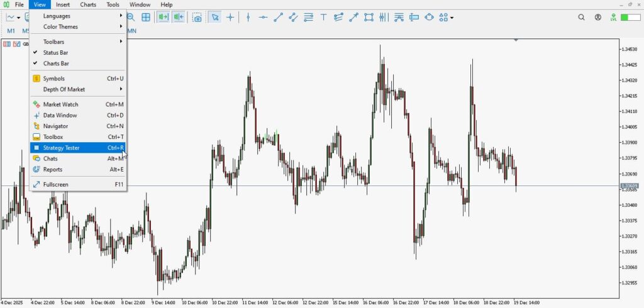Toggle the Status Bar checkmark option
This screenshot has height=308, width=644.
point(55,53)
